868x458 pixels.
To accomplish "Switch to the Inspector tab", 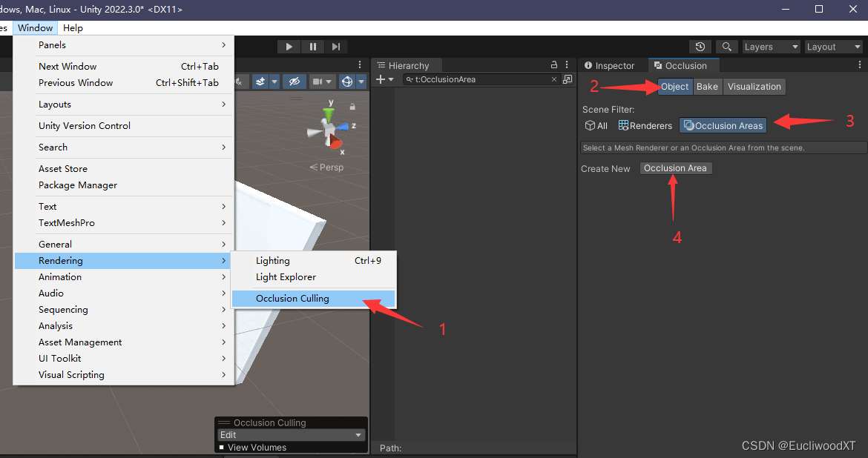I will tap(610, 66).
